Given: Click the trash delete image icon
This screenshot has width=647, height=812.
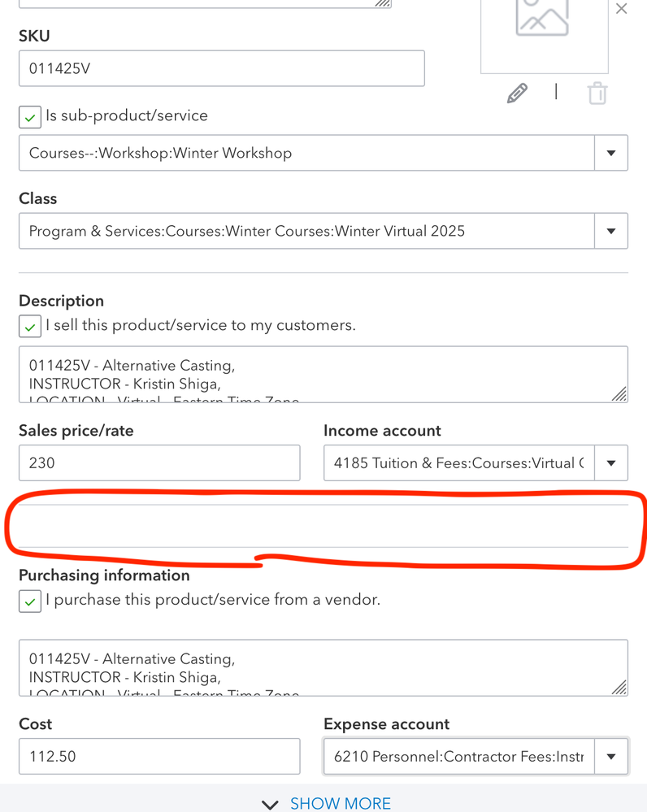Looking at the screenshot, I should point(597,93).
